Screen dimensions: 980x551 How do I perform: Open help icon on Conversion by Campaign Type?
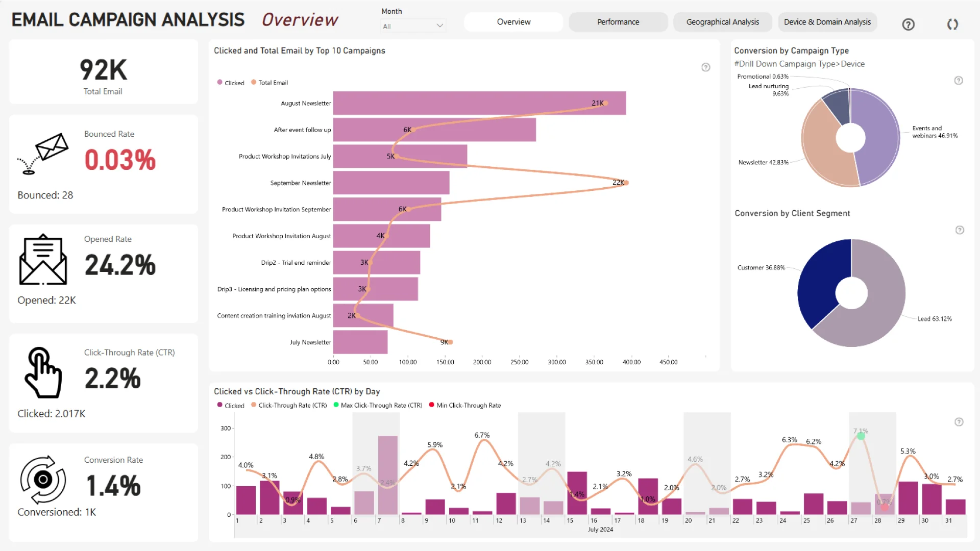[x=959, y=81]
